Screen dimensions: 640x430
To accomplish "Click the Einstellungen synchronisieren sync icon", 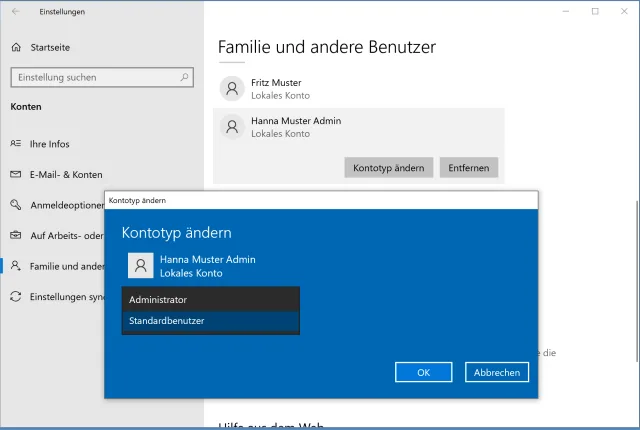I will coord(16,297).
